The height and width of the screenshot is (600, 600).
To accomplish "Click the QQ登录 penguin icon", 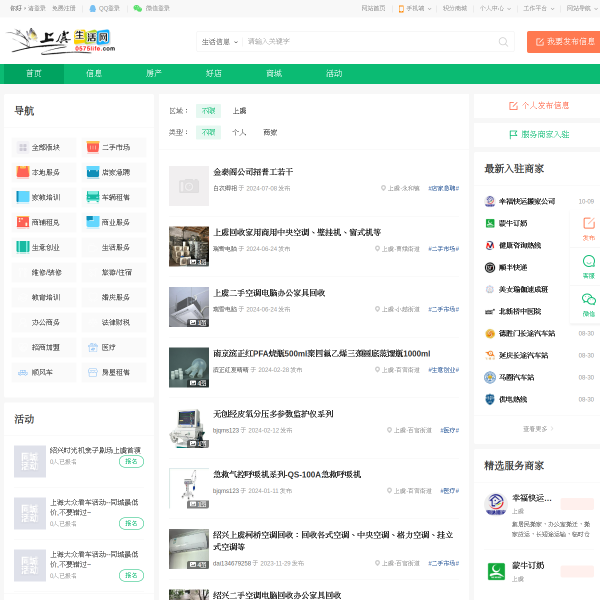I will point(92,8).
